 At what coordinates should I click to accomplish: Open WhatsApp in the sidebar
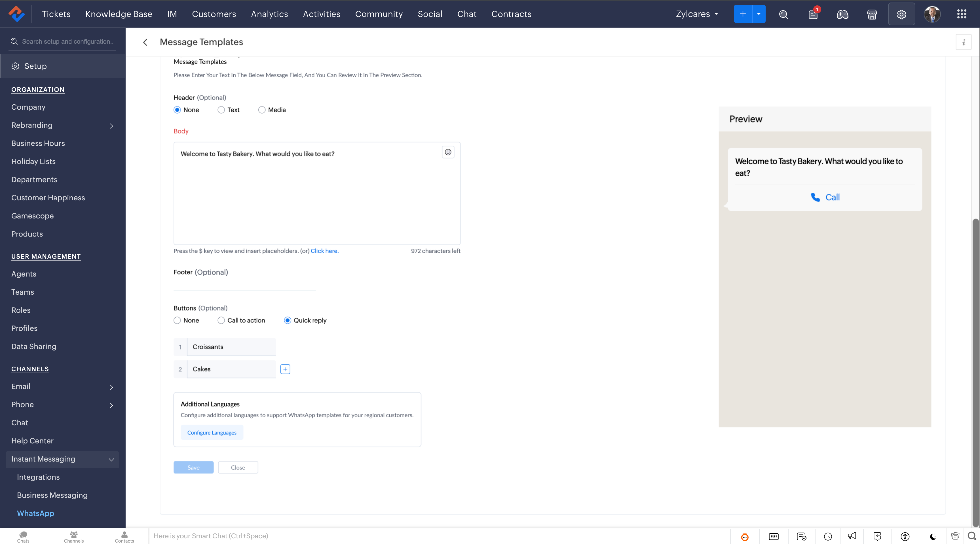[35, 513]
